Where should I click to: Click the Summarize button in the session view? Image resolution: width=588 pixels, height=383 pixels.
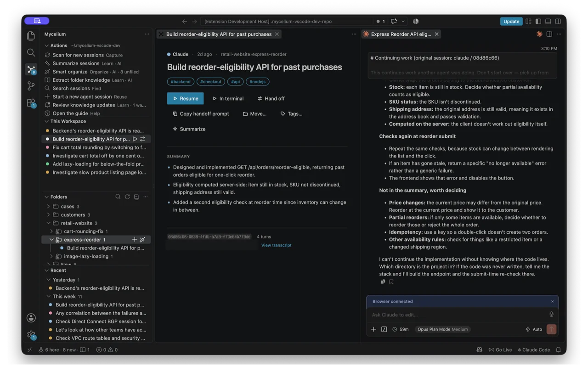[x=189, y=129]
